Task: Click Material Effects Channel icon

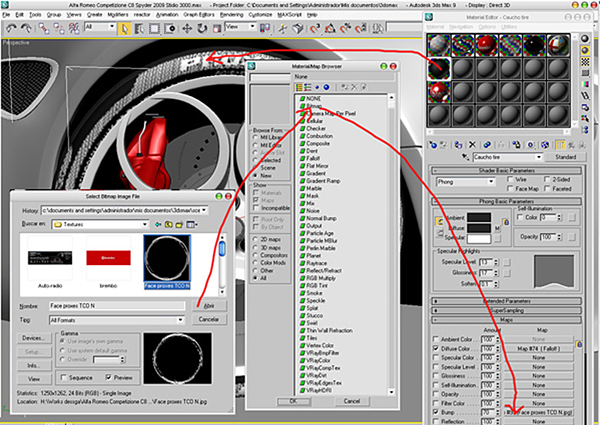Action: [530, 145]
